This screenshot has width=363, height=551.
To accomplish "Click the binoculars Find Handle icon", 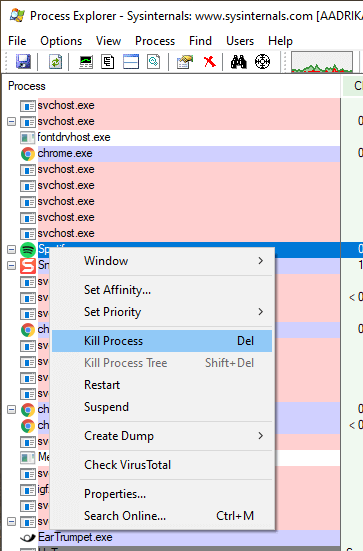I will pos(239,62).
